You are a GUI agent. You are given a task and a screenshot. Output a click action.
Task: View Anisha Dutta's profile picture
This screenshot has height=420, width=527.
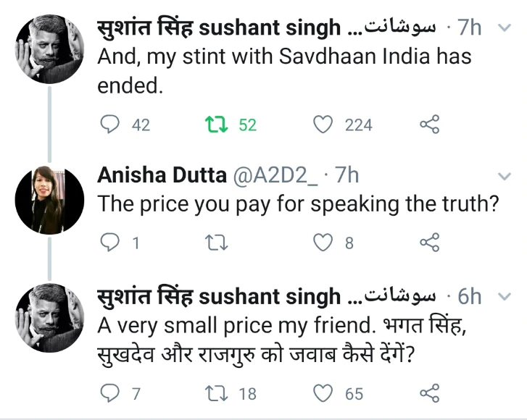pyautogui.click(x=50, y=198)
